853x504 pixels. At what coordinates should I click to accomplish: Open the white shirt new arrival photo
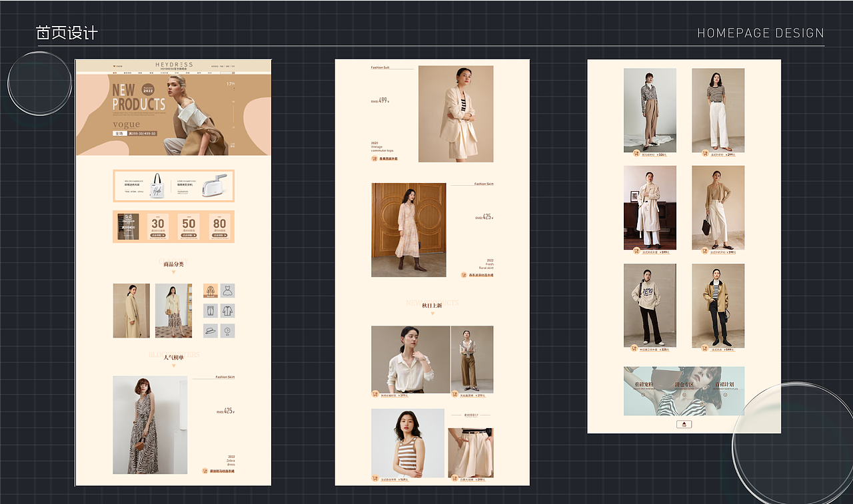[x=411, y=359]
